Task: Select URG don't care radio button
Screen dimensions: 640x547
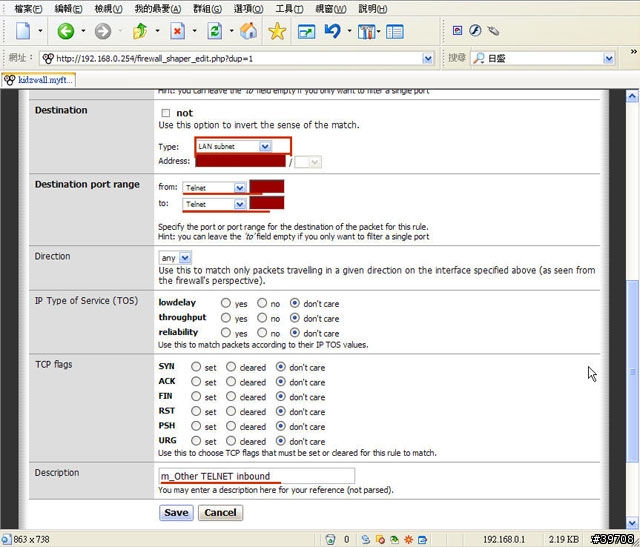Action: [x=280, y=441]
